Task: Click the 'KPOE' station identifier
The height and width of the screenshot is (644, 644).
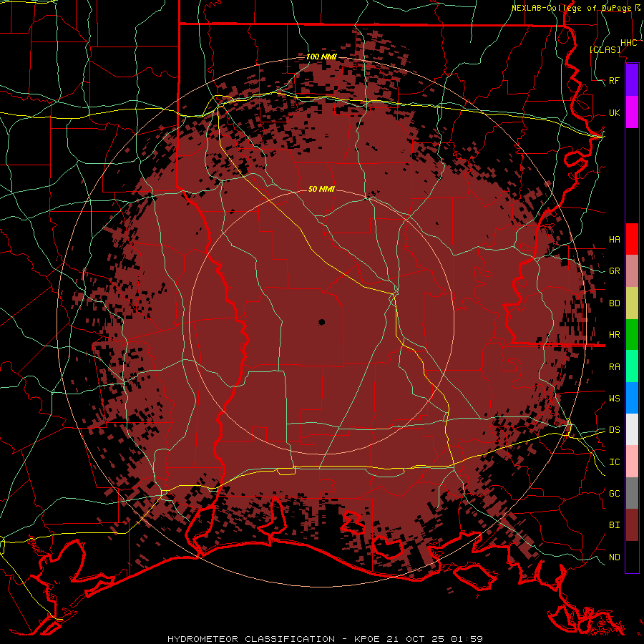Action: 369,639
